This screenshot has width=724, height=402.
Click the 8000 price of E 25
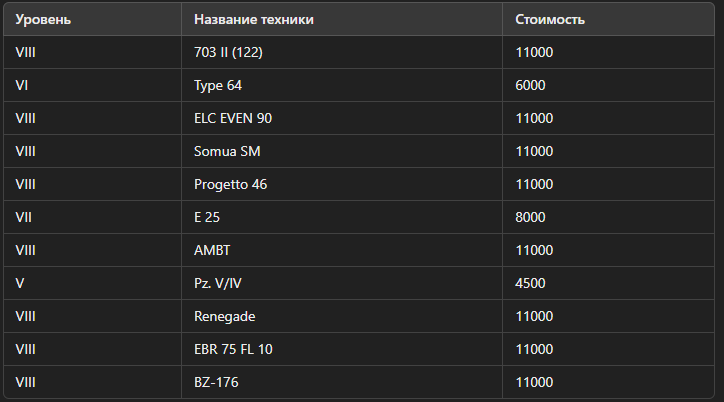(x=530, y=217)
